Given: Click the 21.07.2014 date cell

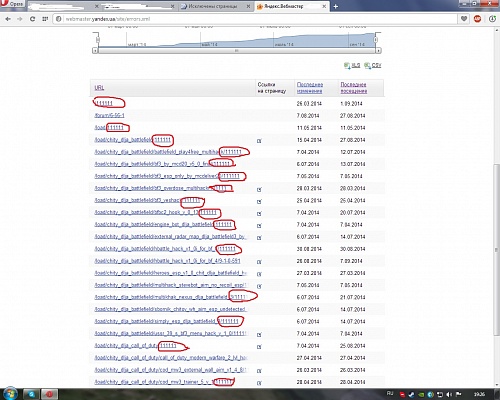Looking at the screenshot, I should click(352, 297).
